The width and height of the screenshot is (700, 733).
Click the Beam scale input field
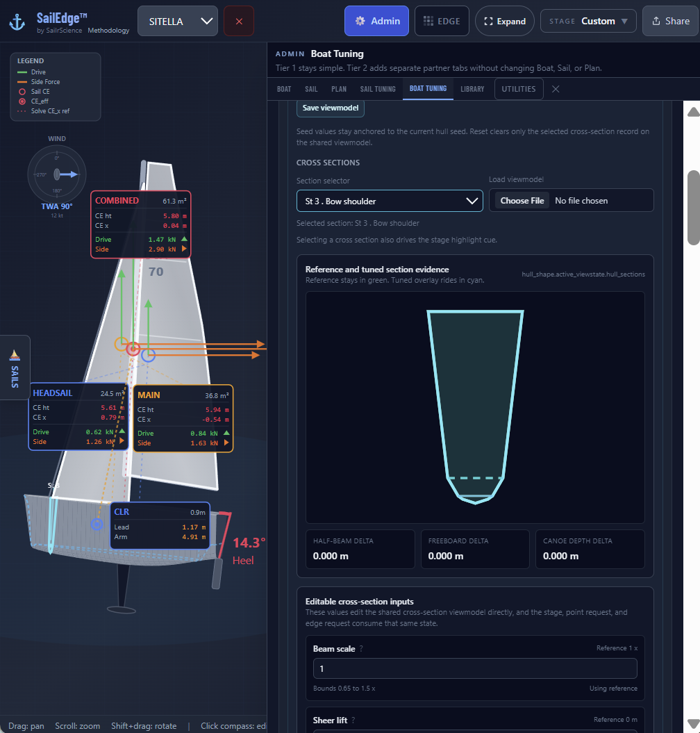475,668
